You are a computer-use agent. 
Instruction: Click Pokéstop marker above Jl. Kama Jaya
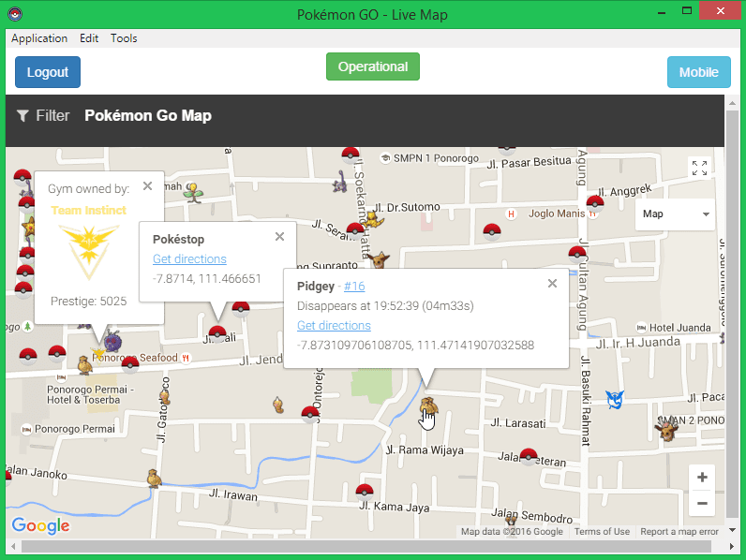365,492
